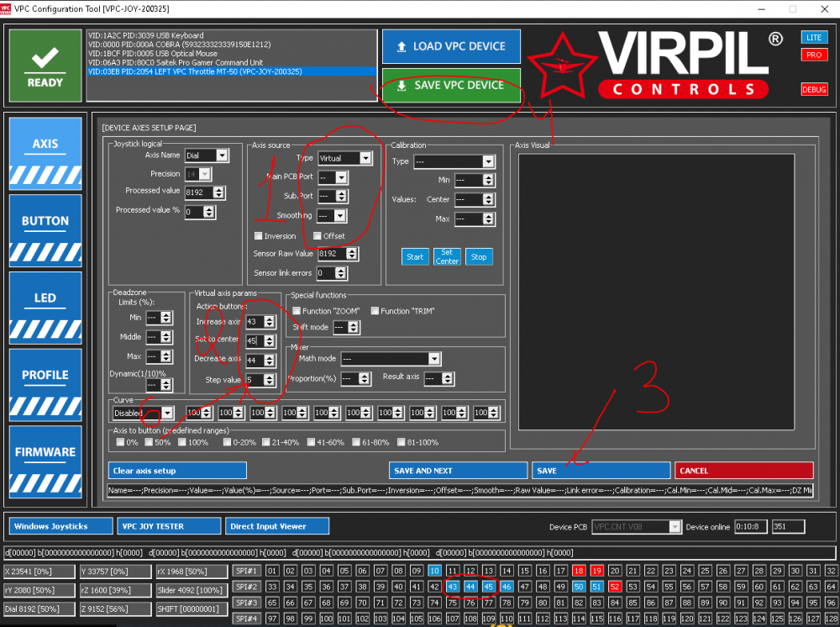The height and width of the screenshot is (627, 840).
Task: Select Saitek Pro Gamer Command Unit row
Action: (x=232, y=63)
